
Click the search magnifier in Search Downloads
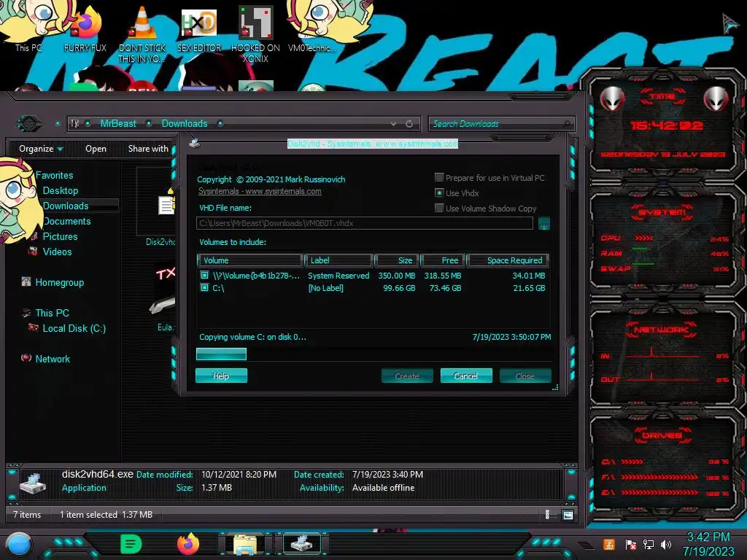pos(566,124)
